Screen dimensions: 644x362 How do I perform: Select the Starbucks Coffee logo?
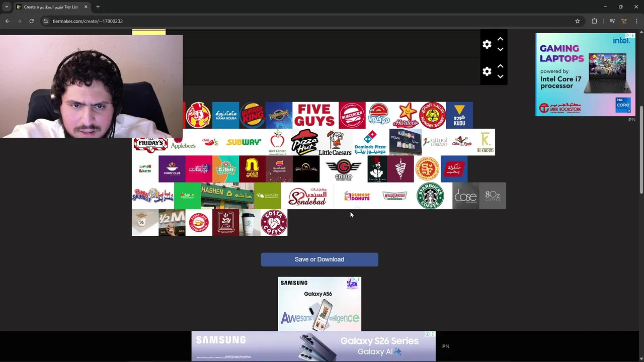(x=430, y=196)
